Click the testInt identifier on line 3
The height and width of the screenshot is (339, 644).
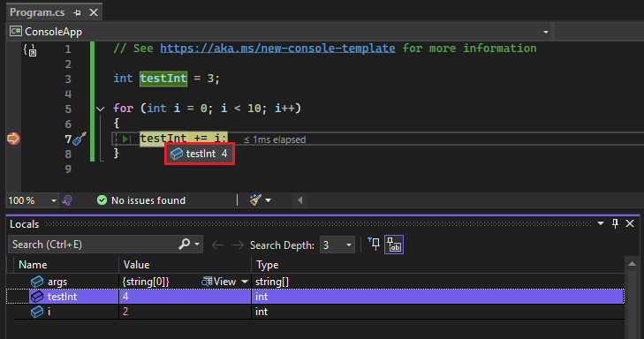(x=163, y=79)
